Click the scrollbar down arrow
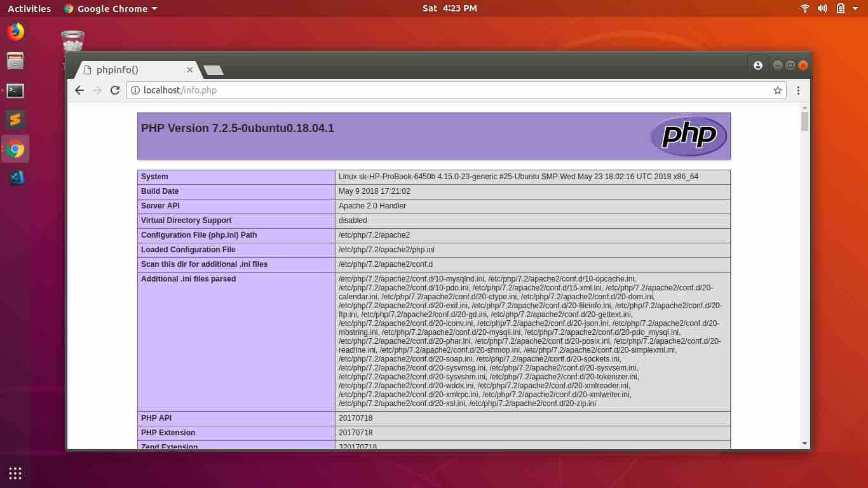 pos(804,444)
